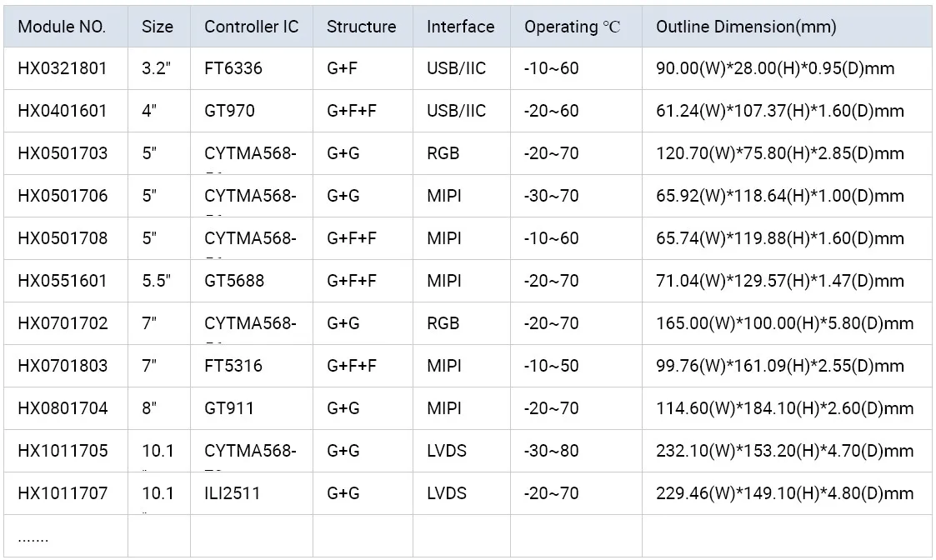
Task: Click the Operating °C column header
Action: (x=573, y=27)
